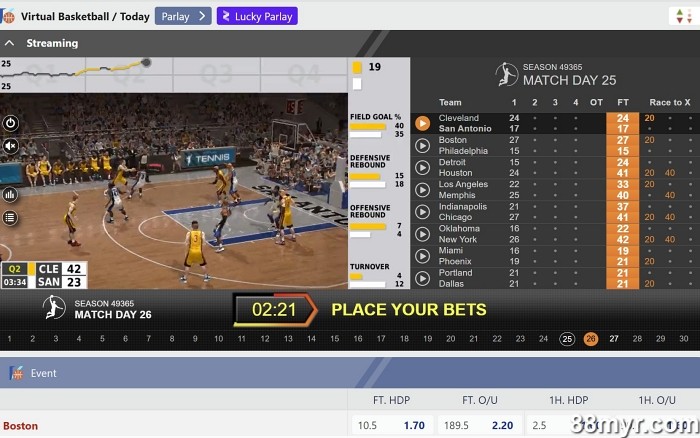700x438 pixels.
Task: Click the score momentum graph
Action: coord(174,75)
